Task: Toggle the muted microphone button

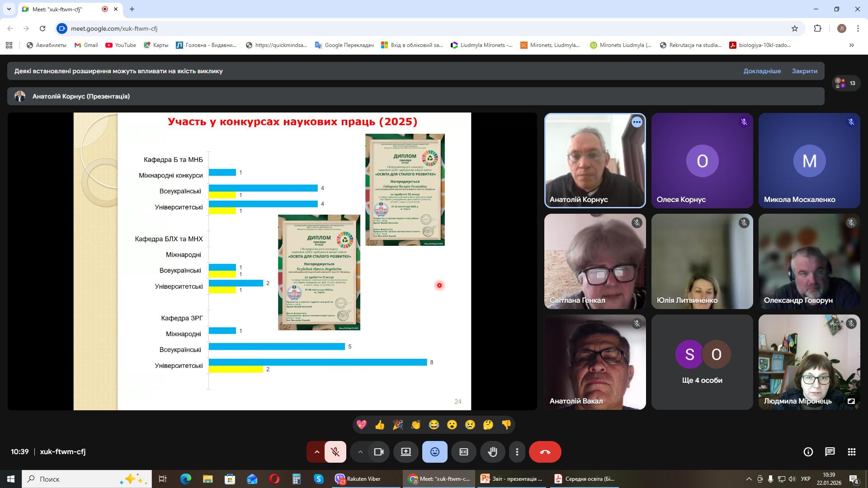Action: pos(335,452)
